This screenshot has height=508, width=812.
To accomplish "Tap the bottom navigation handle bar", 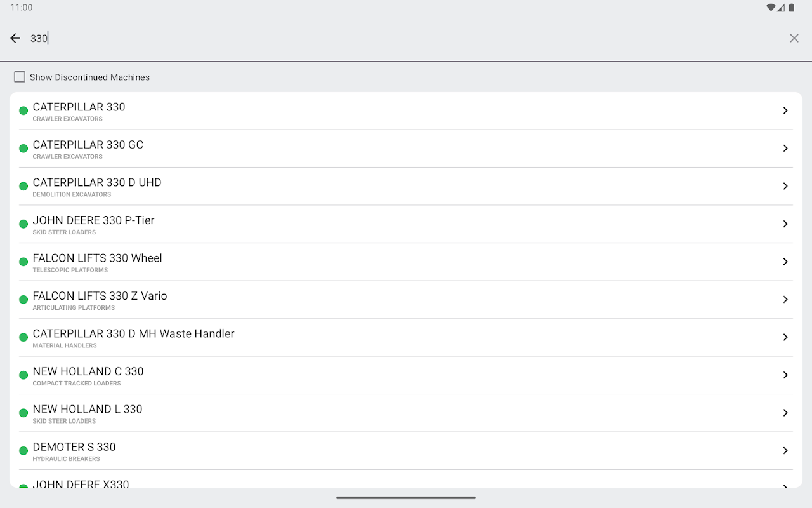I will pyautogui.click(x=406, y=498).
